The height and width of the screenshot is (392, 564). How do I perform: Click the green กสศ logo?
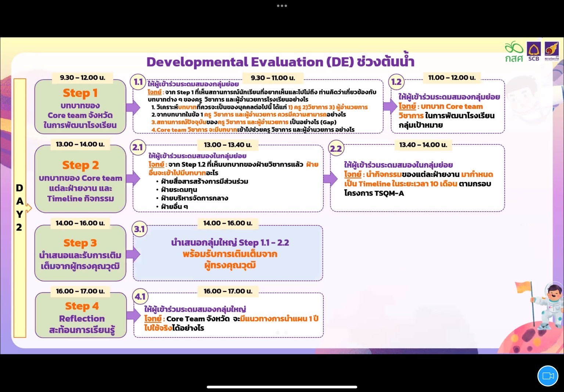click(514, 52)
